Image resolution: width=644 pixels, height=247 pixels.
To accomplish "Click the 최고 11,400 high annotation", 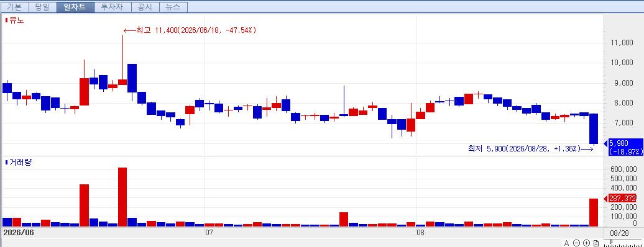I will coord(190,30).
